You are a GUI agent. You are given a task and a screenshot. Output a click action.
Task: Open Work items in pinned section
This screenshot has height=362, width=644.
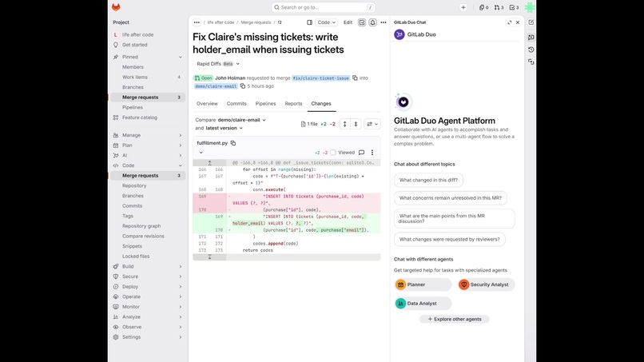point(148,78)
